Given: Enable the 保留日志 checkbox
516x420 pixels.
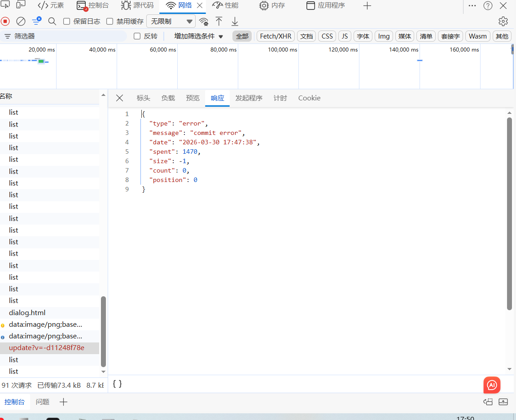Looking at the screenshot, I should pyautogui.click(x=67, y=21).
